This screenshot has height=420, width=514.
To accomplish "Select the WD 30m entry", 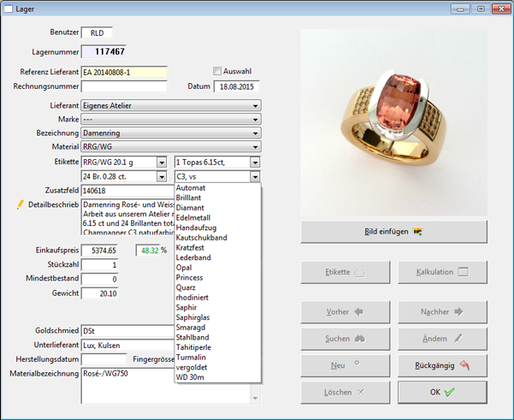I will pyautogui.click(x=218, y=377).
